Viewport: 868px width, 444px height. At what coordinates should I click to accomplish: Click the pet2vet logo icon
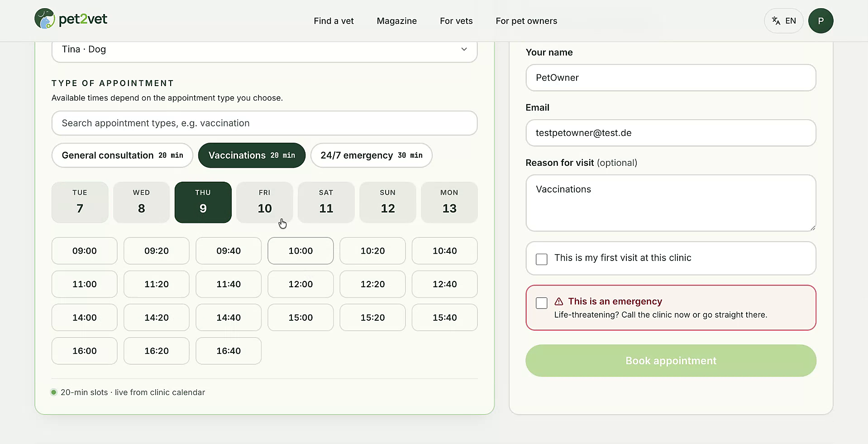pos(44,19)
